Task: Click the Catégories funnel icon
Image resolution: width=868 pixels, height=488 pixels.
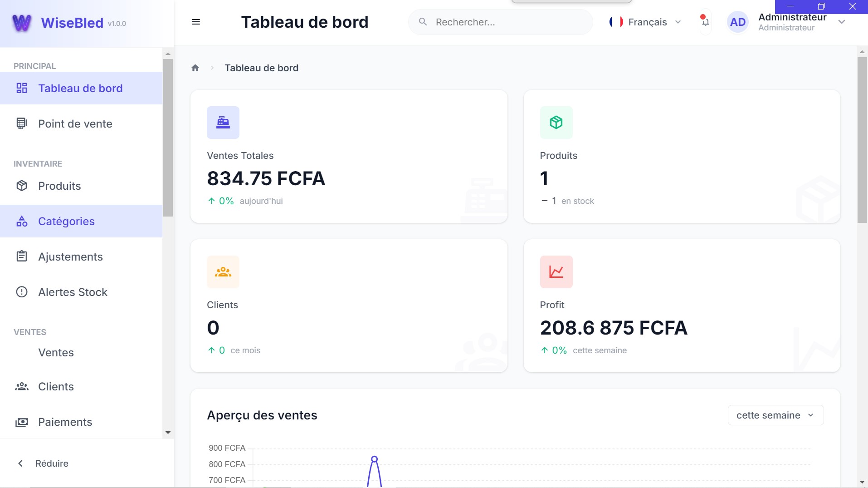Action: (x=21, y=221)
